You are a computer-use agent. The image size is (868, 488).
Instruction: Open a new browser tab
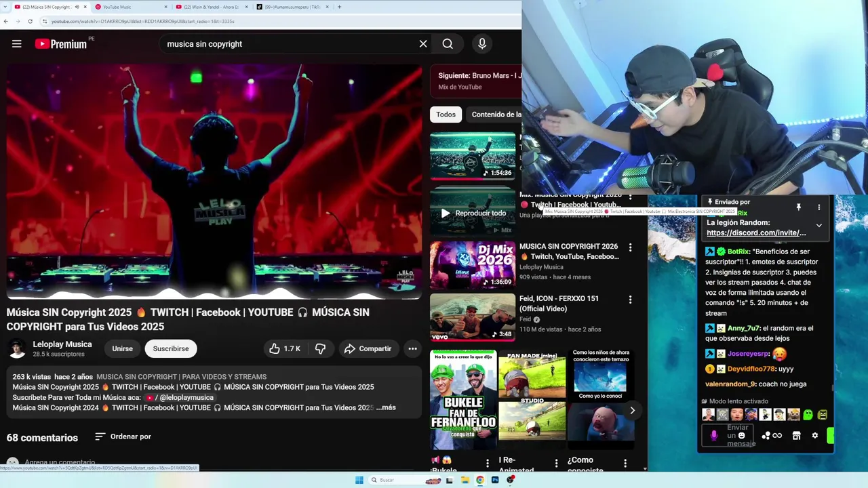(x=339, y=7)
